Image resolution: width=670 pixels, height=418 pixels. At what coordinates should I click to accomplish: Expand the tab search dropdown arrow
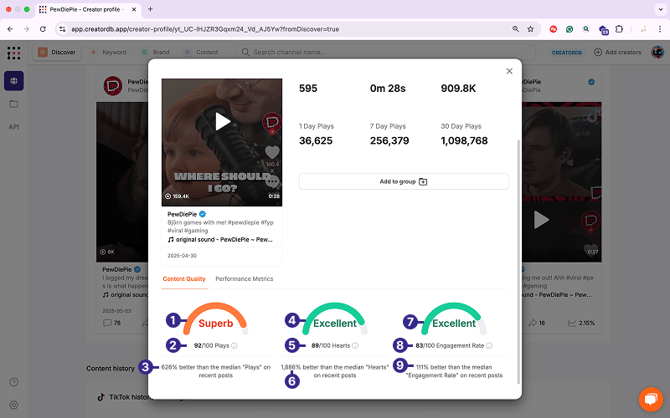coord(661,9)
